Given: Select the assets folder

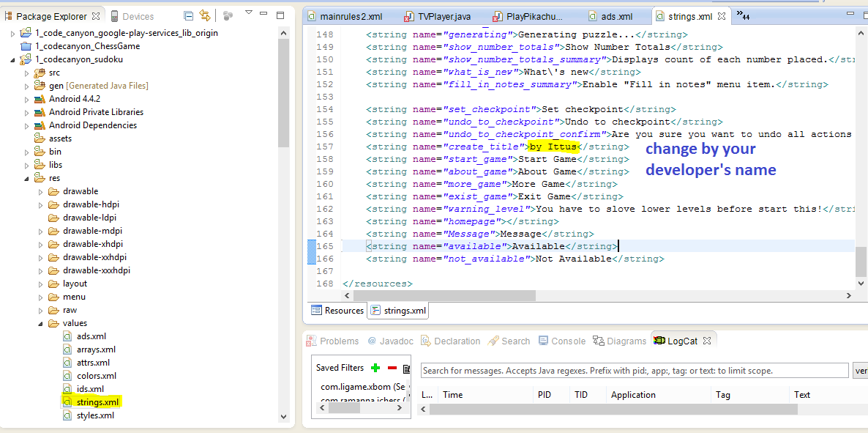Looking at the screenshot, I should click(60, 138).
